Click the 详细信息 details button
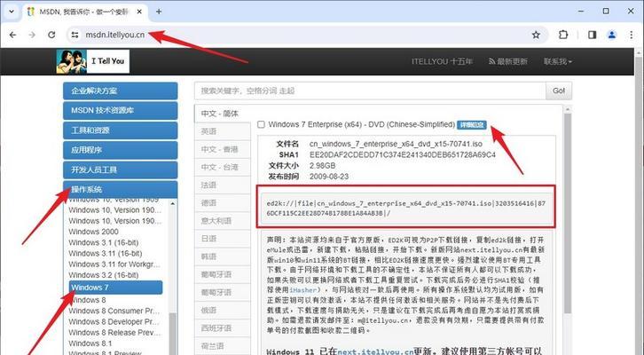Screen dimensions: 644x355 point(472,125)
